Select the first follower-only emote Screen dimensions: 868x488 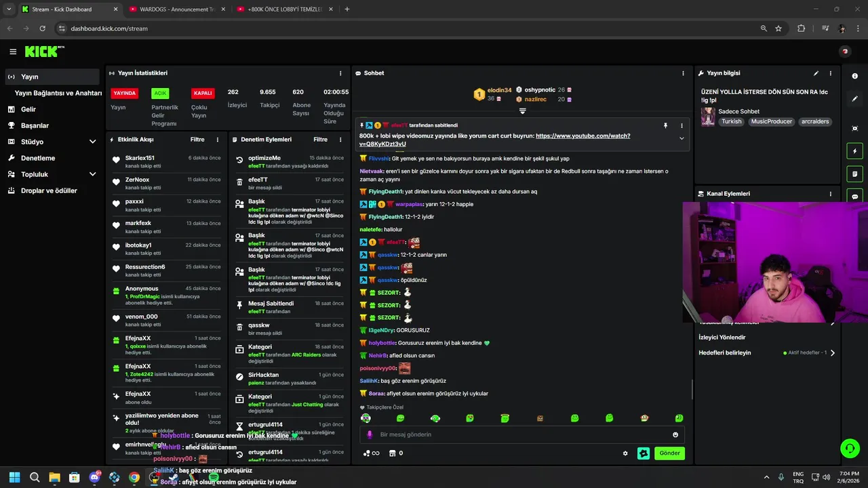(x=366, y=418)
